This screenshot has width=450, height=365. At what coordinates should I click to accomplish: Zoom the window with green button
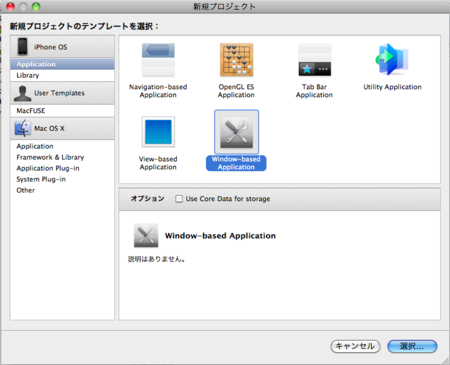(36, 7)
